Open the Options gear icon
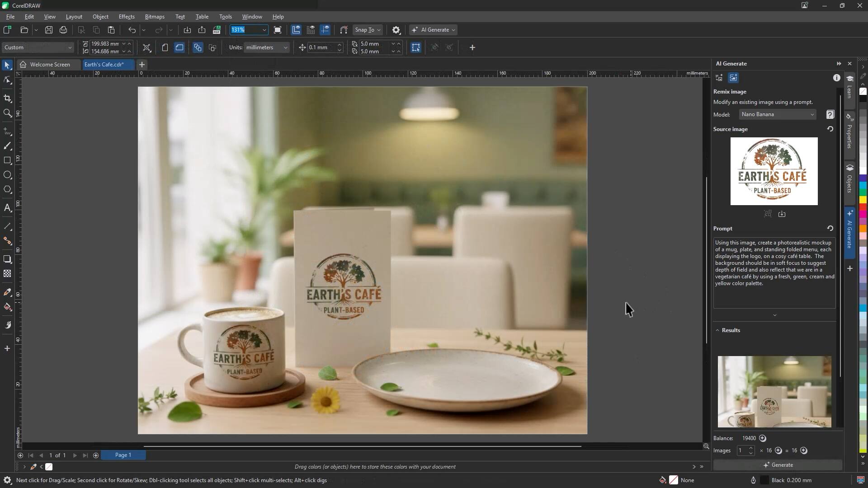The width and height of the screenshot is (868, 488). click(x=396, y=30)
